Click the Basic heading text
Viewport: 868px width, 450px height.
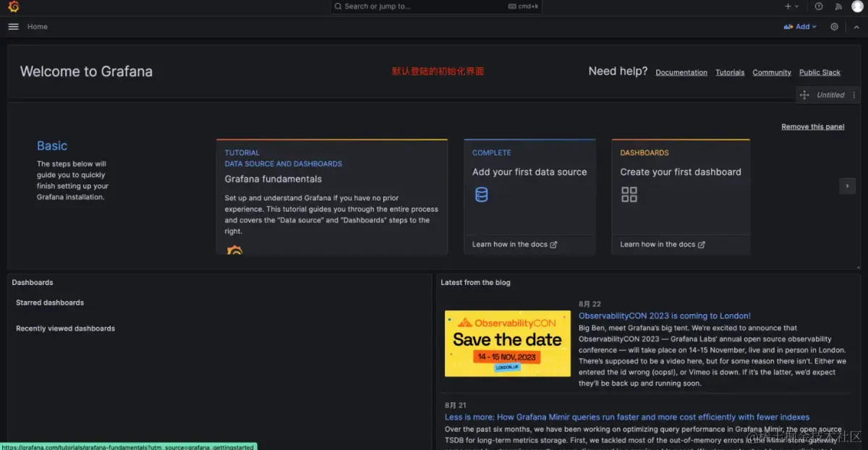pyautogui.click(x=52, y=146)
